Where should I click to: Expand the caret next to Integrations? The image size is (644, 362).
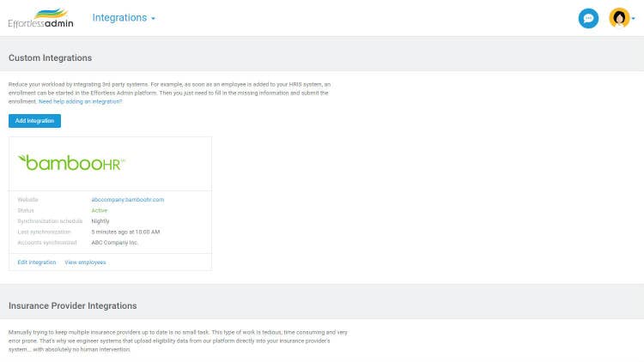(x=153, y=19)
